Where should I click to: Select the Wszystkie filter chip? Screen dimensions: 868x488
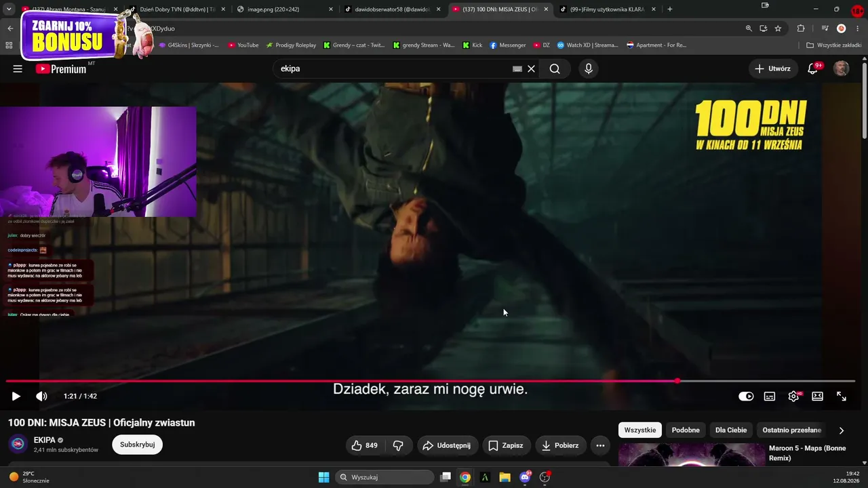tap(640, 430)
